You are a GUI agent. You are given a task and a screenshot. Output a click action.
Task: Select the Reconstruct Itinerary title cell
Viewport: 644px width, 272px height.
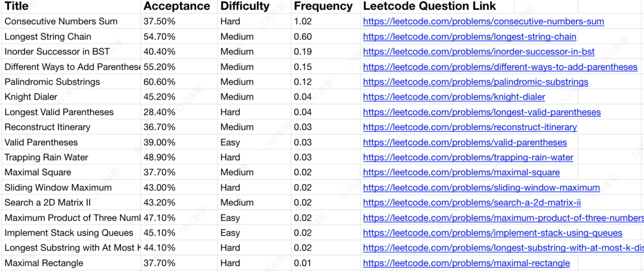pos(71,127)
